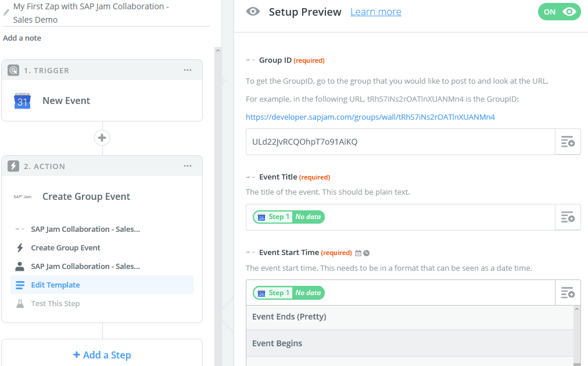Choose Event Ends (Pretty) from the list
This screenshot has width=588, height=366.
click(x=410, y=317)
